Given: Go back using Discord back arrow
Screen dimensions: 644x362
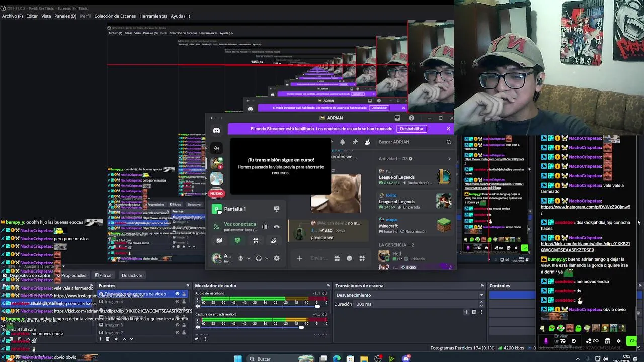Looking at the screenshot, I should click(x=213, y=118).
